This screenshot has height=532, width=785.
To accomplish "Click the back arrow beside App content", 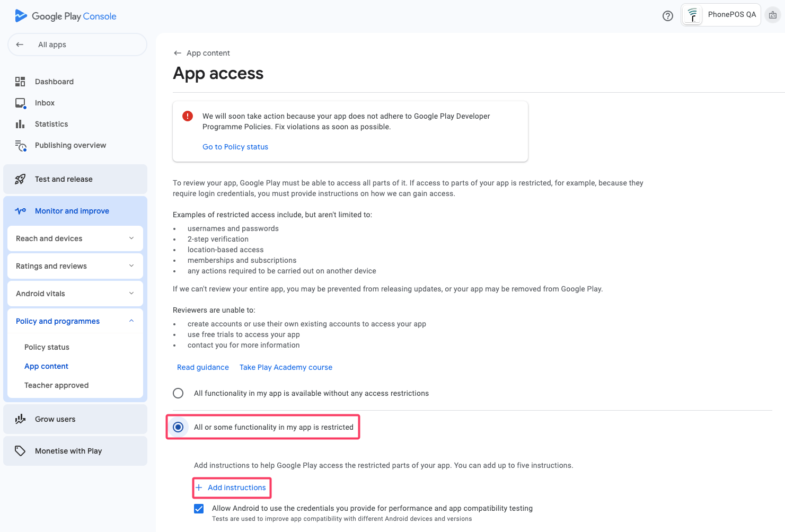I will point(178,53).
